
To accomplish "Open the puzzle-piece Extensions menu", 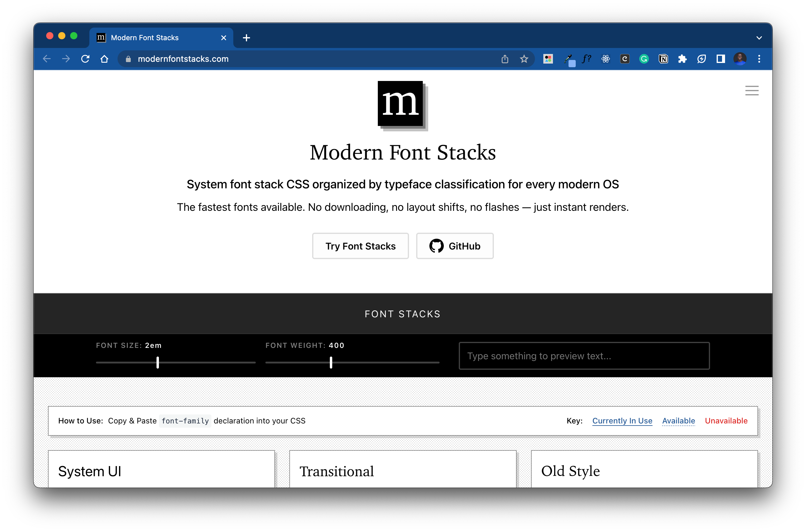I will pos(682,59).
